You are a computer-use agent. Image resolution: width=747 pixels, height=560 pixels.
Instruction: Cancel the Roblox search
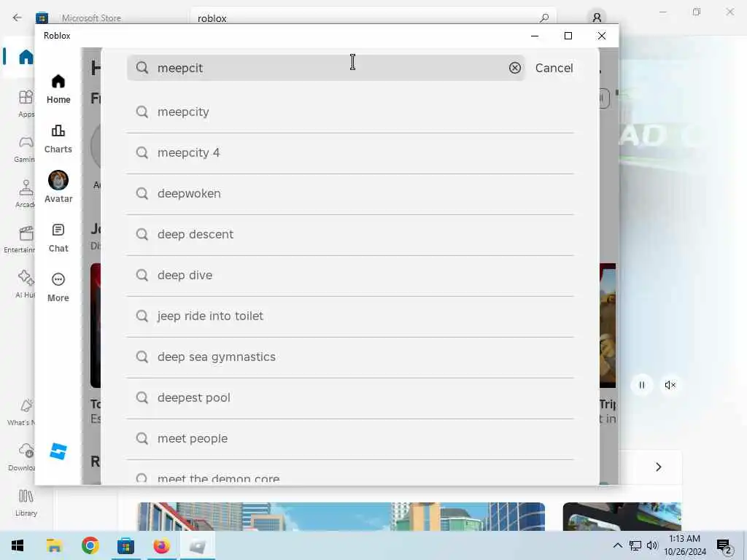coord(554,68)
